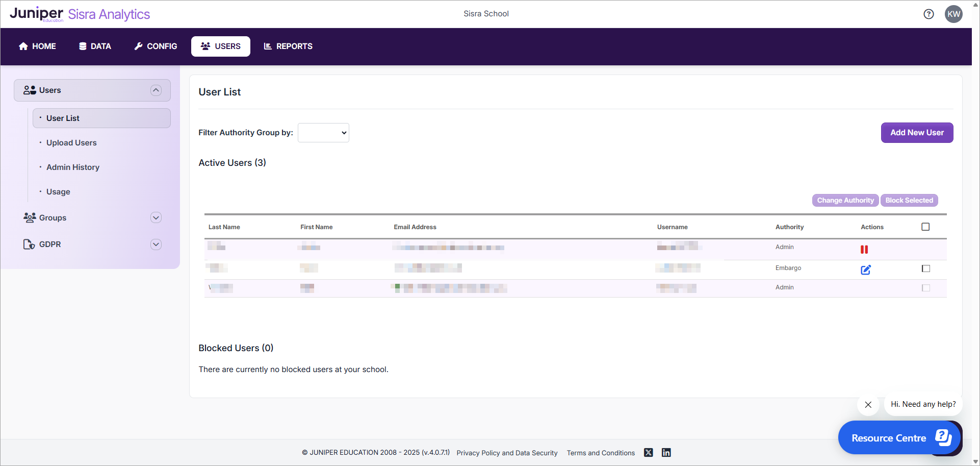Screen dimensions: 980x466
Task: Click the Juniper Sisra Analytics logo
Action: (80, 14)
